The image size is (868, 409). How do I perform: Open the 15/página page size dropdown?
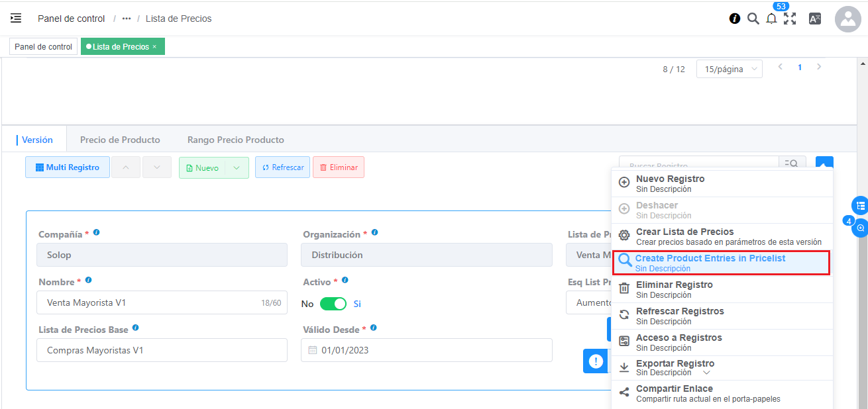click(x=729, y=69)
